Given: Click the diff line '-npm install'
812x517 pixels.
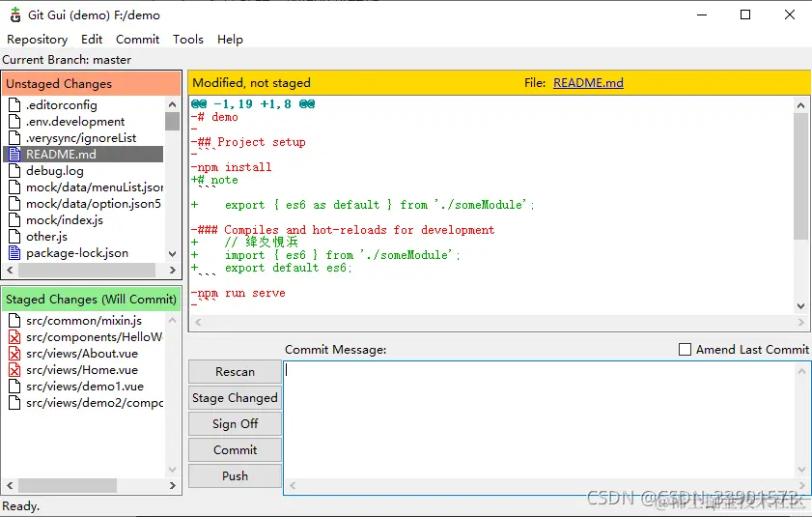Looking at the screenshot, I should pos(231,167).
